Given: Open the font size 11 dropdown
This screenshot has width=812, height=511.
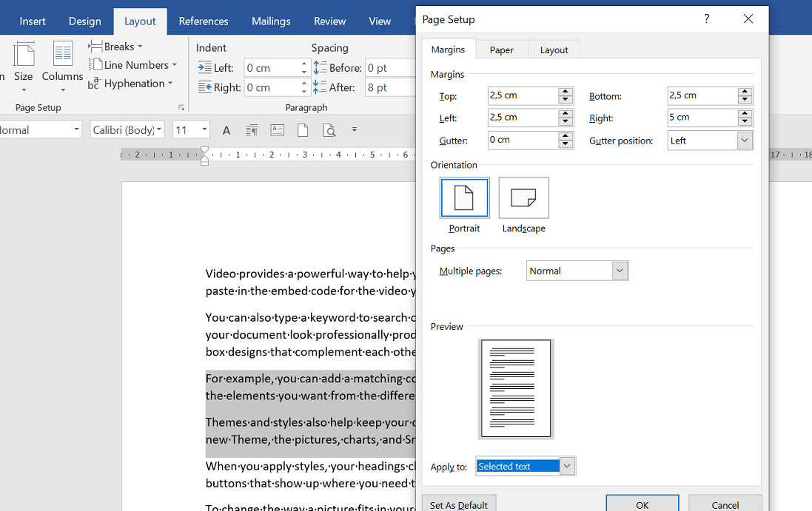Looking at the screenshot, I should (204, 130).
